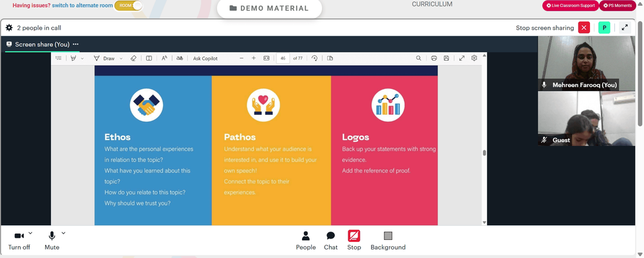644x258 pixels.
Task: Open the Curriculum tab
Action: point(432,4)
